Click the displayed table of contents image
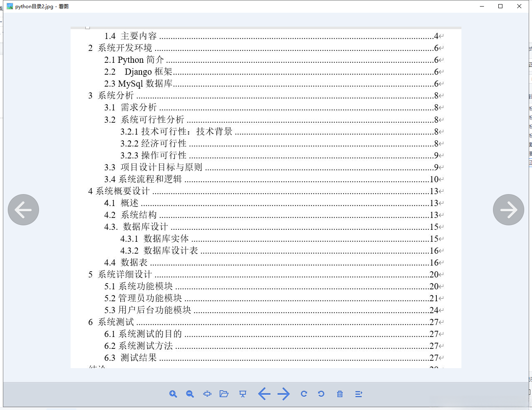The width and height of the screenshot is (532, 410). 266,197
